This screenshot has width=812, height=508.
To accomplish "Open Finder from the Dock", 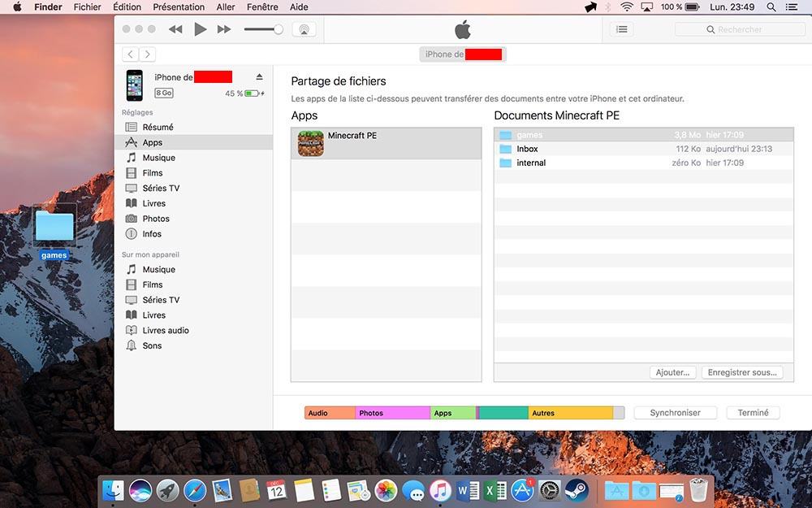I will pyautogui.click(x=114, y=490).
